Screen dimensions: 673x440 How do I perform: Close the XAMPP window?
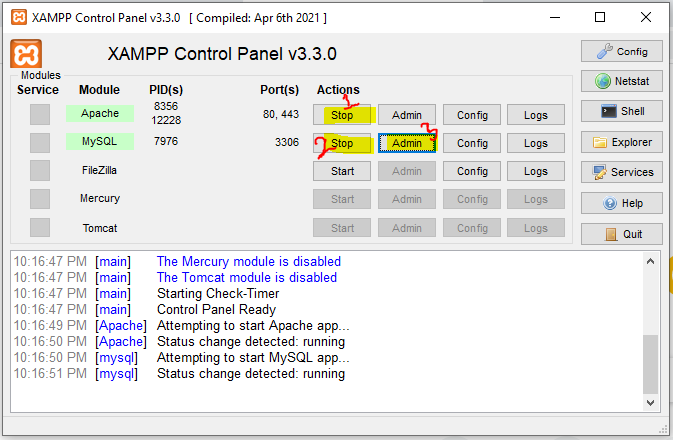click(646, 18)
